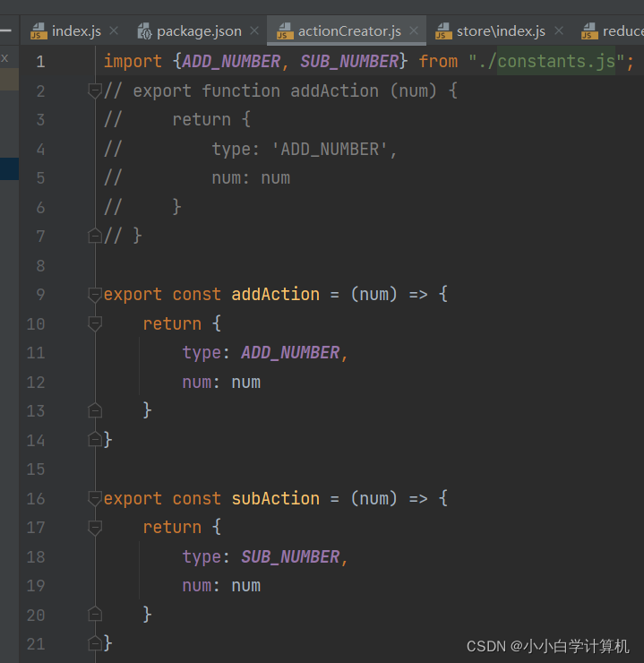Click SUB_NUMBER in the import statement
The image size is (644, 663).
349,62
